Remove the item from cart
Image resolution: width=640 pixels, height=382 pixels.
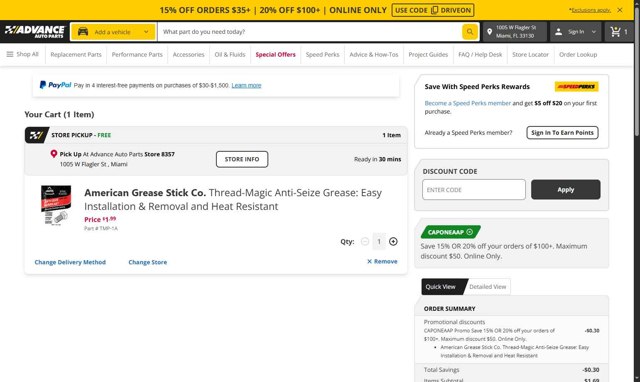382,261
